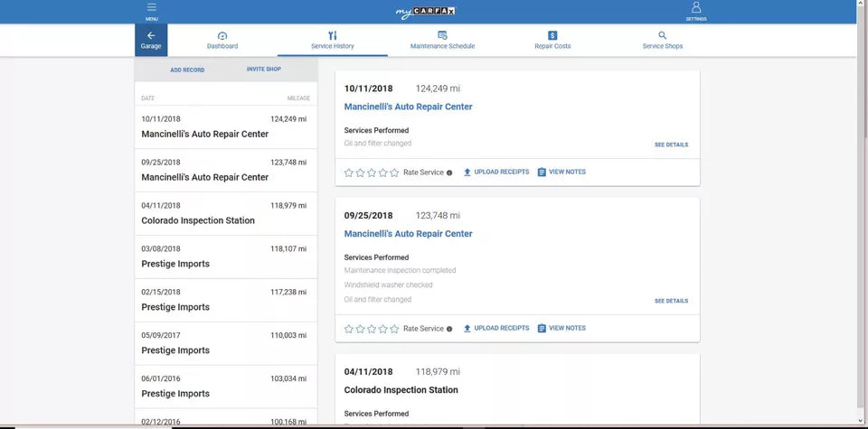Click the Repair Costs dollar icon
868x429 pixels.
pos(552,35)
